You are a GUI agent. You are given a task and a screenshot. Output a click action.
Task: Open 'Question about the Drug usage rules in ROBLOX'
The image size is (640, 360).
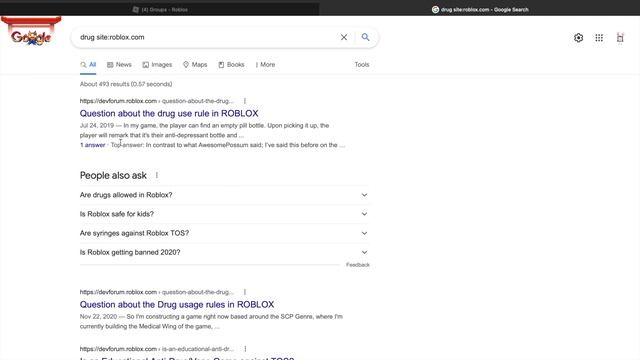point(177,304)
